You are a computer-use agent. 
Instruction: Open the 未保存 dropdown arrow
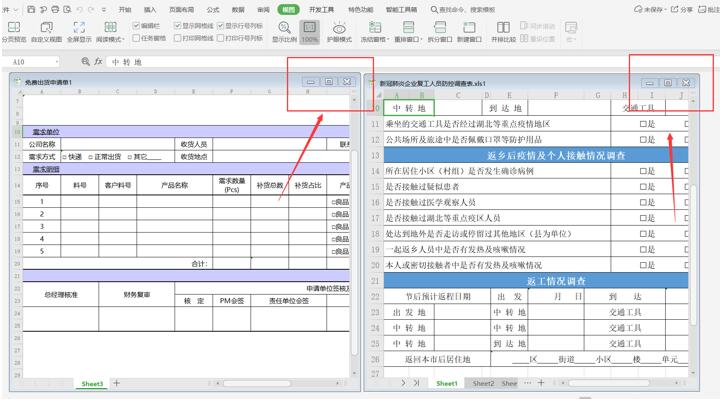coord(666,10)
